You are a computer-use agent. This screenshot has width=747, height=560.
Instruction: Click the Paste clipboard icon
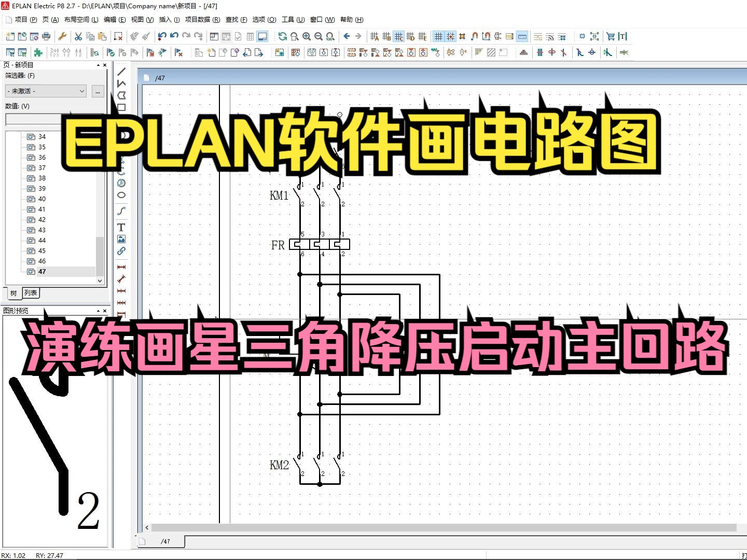pos(102,36)
